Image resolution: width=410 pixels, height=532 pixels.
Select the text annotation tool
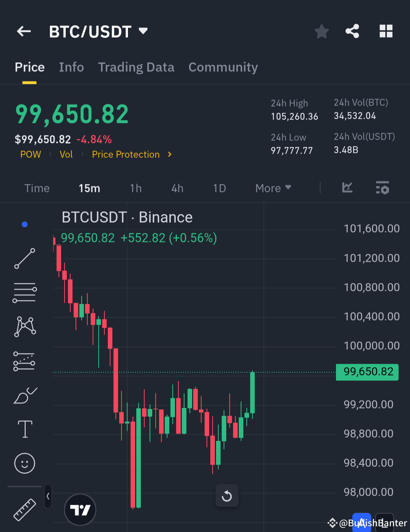pyautogui.click(x=24, y=429)
